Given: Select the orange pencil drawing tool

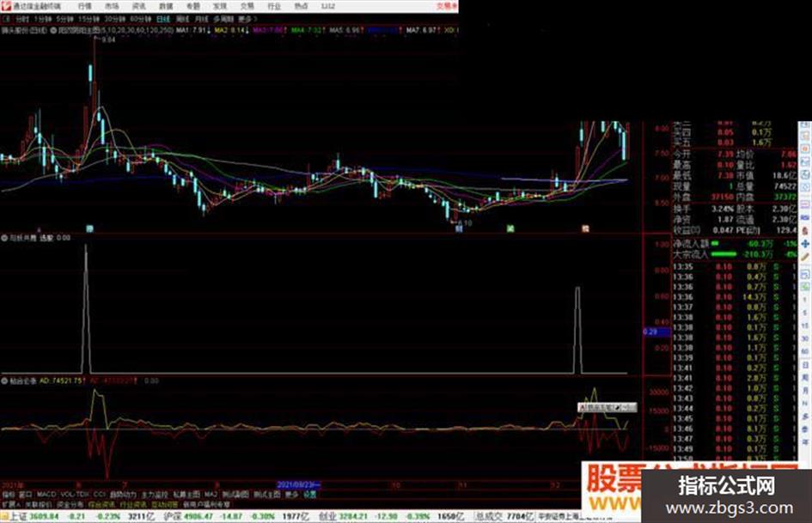Looking at the screenshot, I should point(805,258).
